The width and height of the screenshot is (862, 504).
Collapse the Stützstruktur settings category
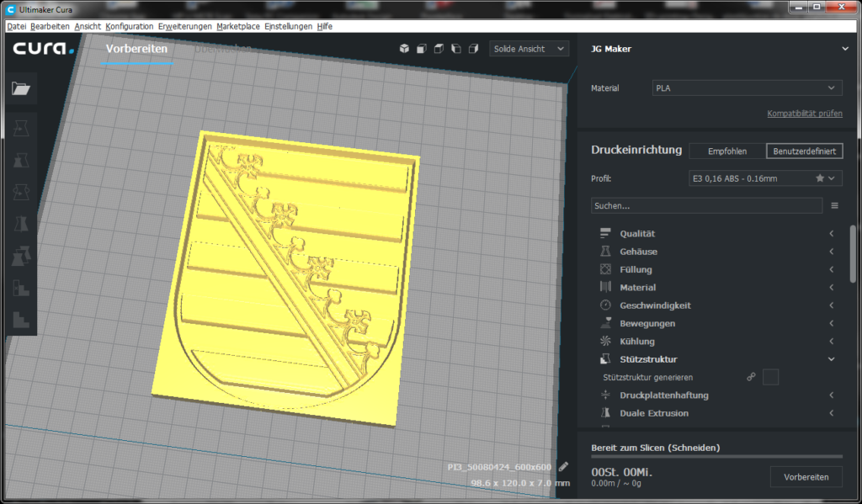pyautogui.click(x=831, y=359)
